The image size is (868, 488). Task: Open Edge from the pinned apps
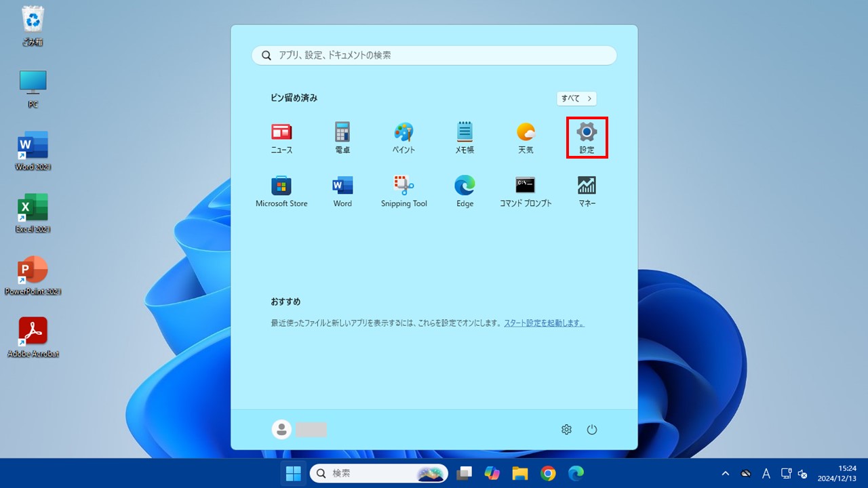pos(465,192)
